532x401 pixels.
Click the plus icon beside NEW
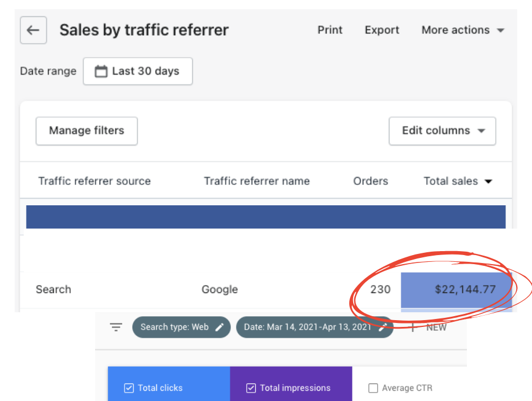tap(413, 327)
